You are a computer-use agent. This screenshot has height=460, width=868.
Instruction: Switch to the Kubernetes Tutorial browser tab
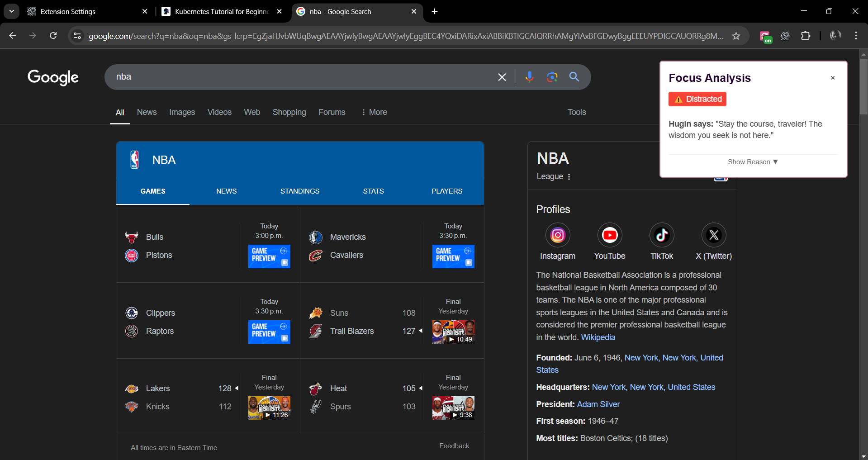pos(222,11)
